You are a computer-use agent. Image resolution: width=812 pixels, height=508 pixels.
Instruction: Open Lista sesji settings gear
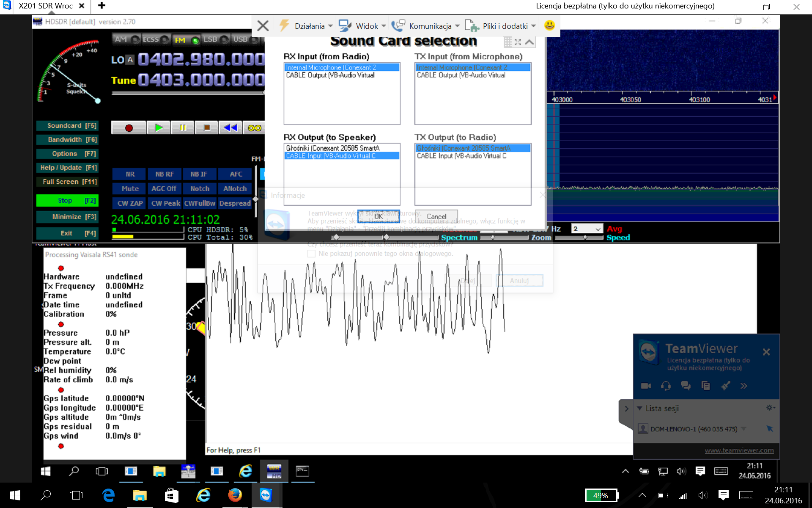click(771, 408)
